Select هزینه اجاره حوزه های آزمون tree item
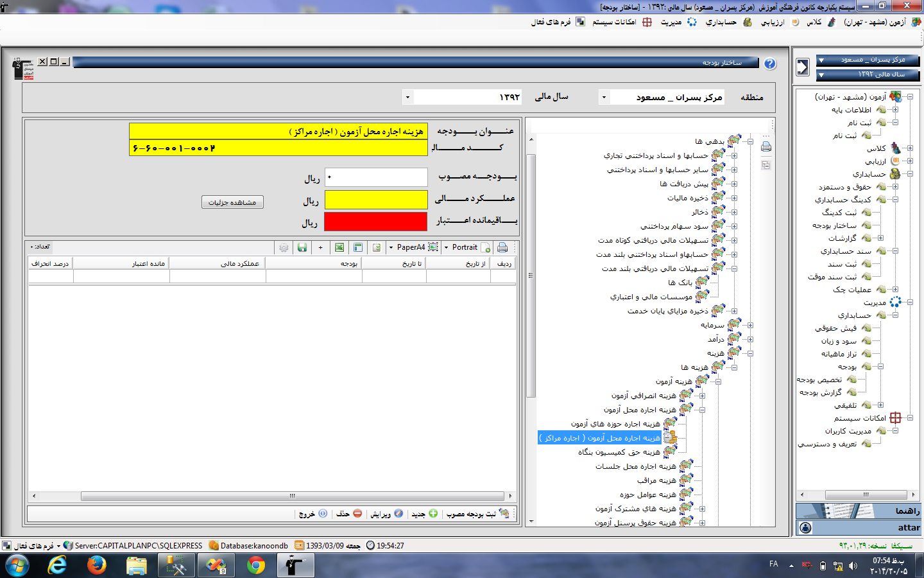Image resolution: width=924 pixels, height=578 pixels. 615,424
